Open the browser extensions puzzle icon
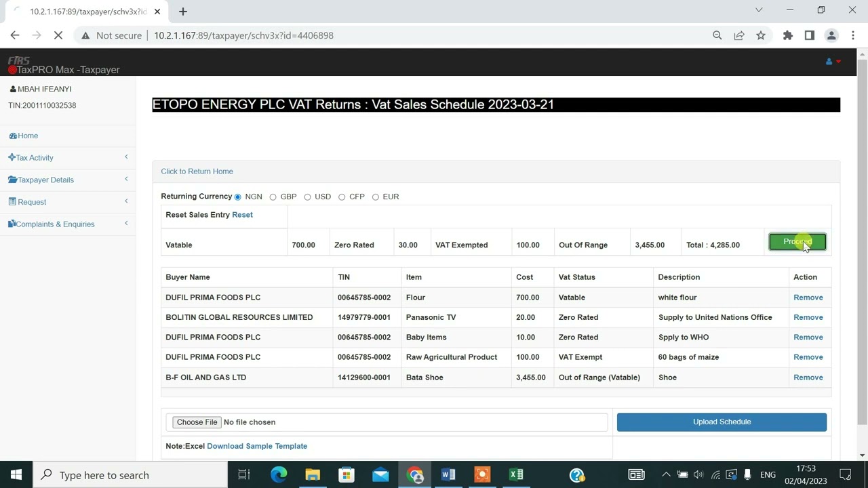This screenshot has height=488, width=868. pyautogui.click(x=787, y=35)
